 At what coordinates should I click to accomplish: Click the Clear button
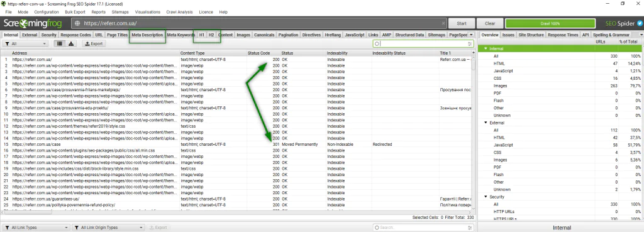point(490,23)
